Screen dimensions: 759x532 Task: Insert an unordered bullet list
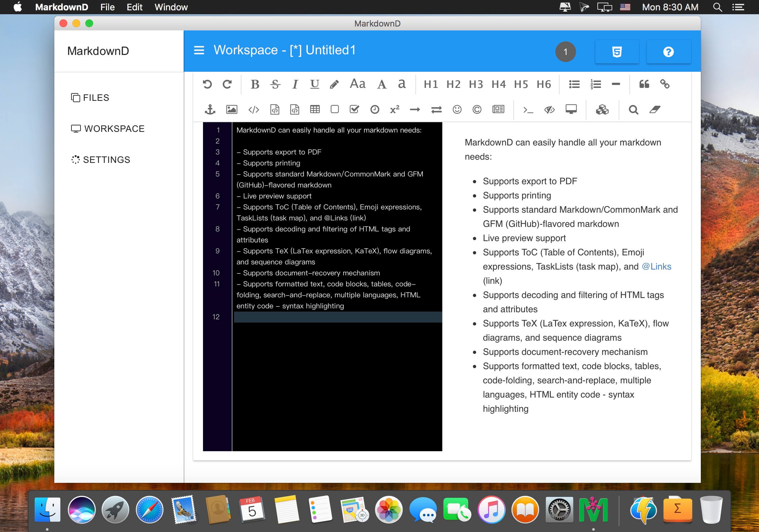coord(574,84)
